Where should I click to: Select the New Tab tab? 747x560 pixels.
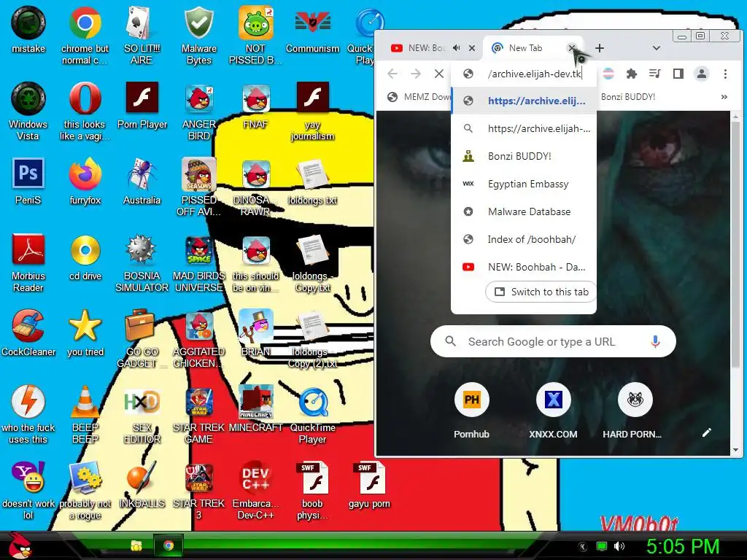tap(526, 47)
